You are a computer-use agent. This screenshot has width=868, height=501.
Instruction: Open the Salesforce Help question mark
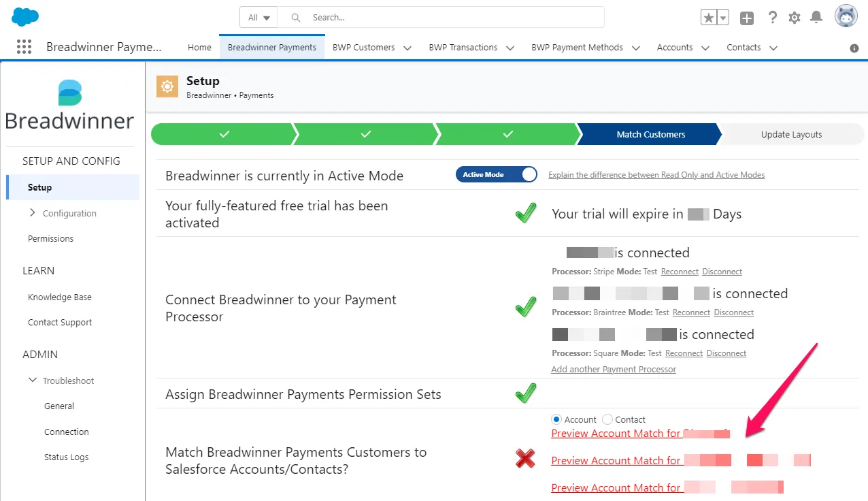pos(772,18)
